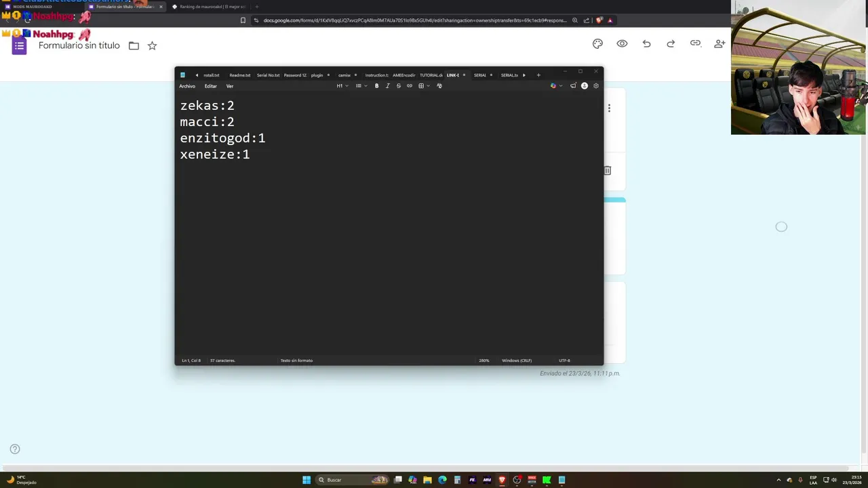Image resolution: width=868 pixels, height=488 pixels.
Task: Switch to the AMEEncoding tab
Action: pyautogui.click(x=404, y=75)
